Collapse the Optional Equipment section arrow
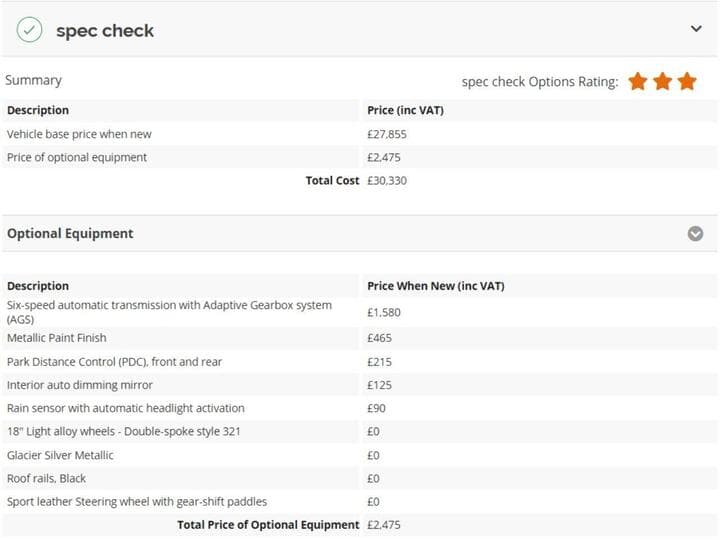 [695, 234]
